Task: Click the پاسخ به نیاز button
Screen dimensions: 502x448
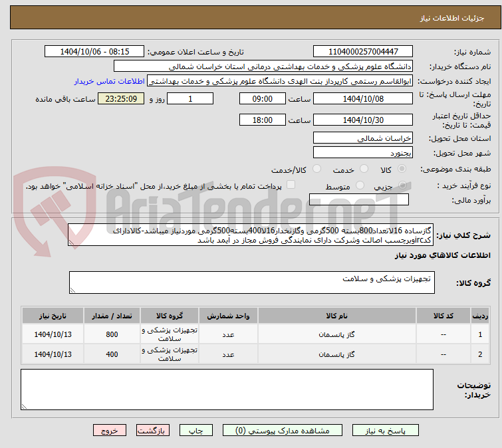Action: click(386, 431)
